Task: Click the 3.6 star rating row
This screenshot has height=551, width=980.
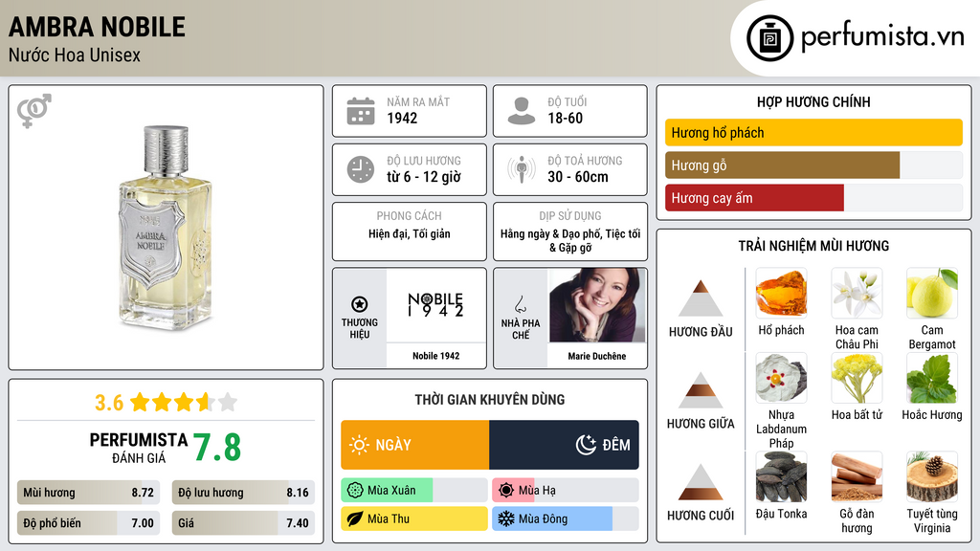Action: click(167, 403)
